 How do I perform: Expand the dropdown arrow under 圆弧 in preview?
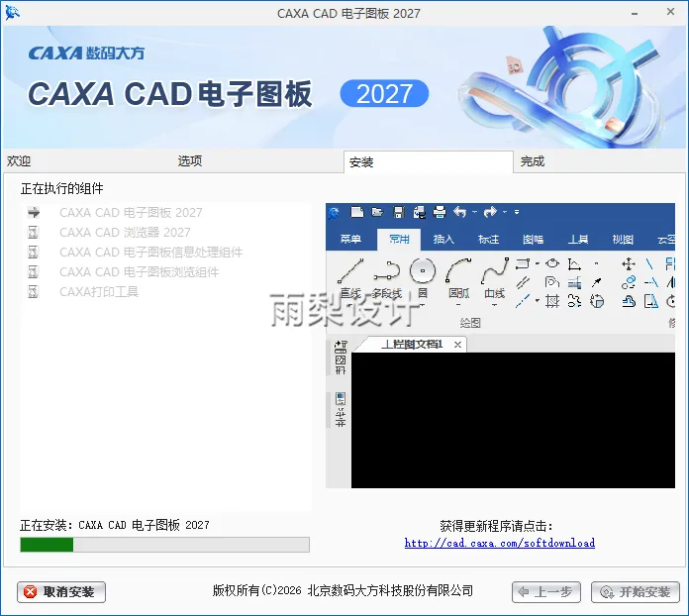point(458,304)
